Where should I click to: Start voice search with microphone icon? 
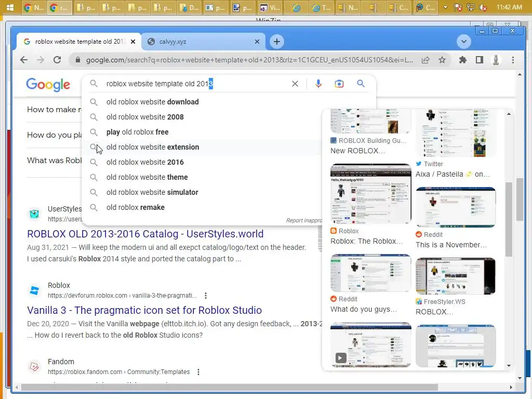[x=318, y=84]
